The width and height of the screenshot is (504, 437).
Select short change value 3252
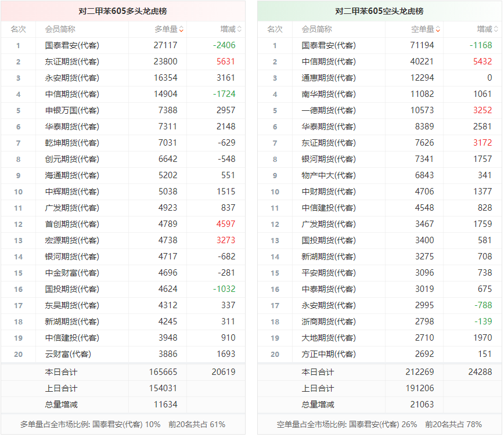click(483, 110)
